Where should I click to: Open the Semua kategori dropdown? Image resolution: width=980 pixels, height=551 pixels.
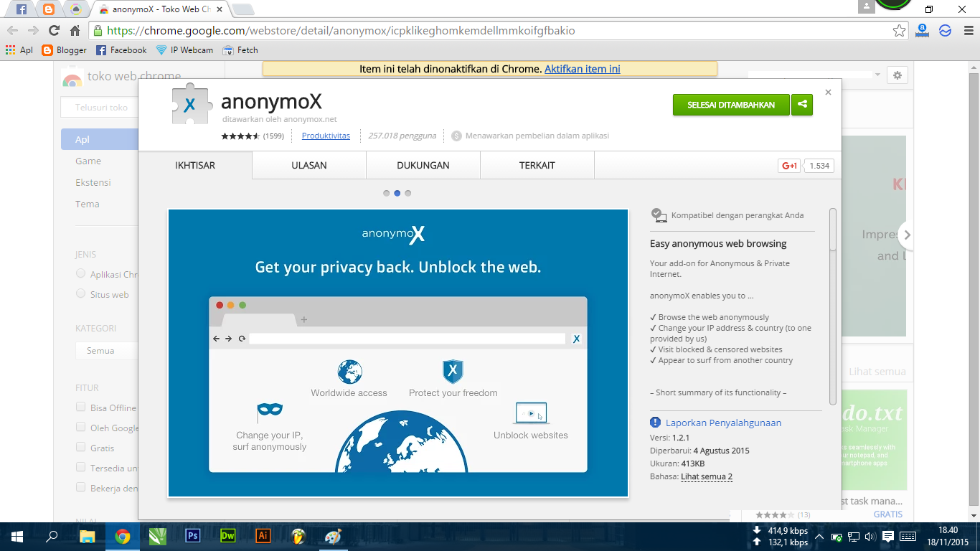point(107,351)
